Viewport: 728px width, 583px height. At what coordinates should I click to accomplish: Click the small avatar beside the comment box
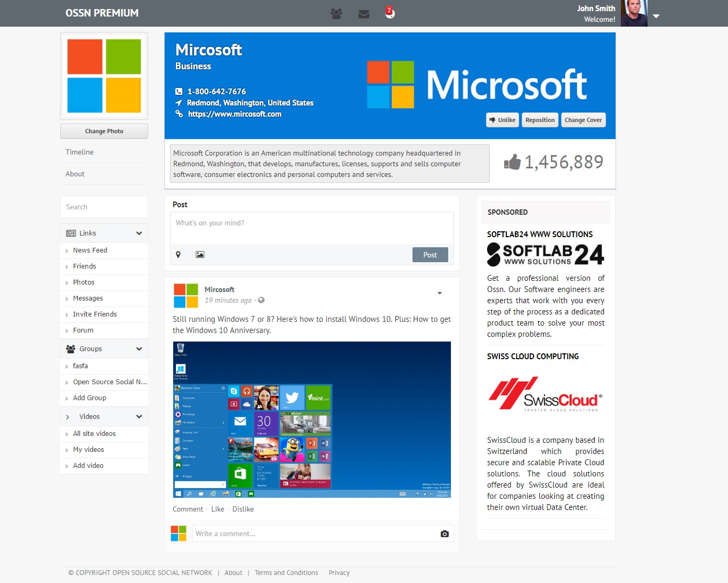click(x=179, y=533)
